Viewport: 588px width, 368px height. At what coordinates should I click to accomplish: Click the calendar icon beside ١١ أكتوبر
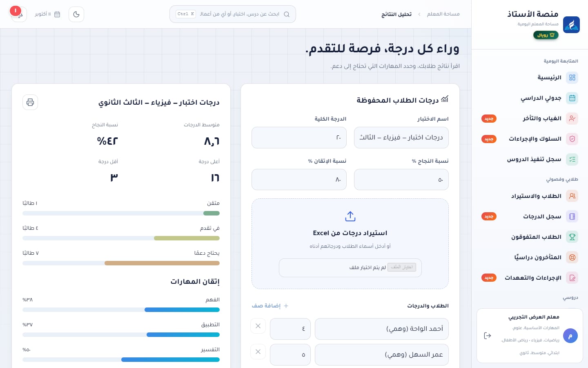pyautogui.click(x=57, y=14)
